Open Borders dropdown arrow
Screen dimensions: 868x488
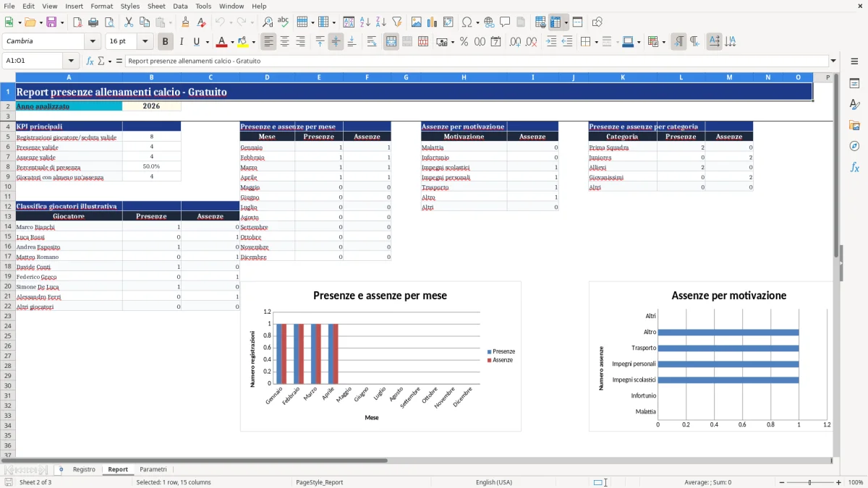click(596, 42)
